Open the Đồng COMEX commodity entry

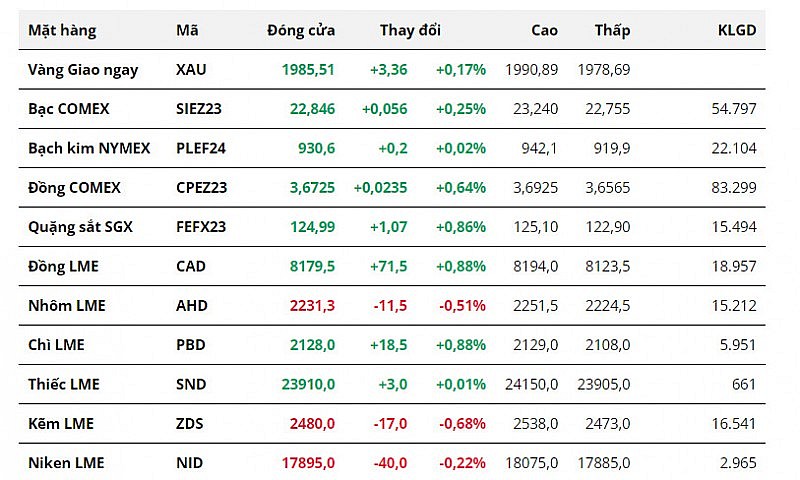click(74, 187)
